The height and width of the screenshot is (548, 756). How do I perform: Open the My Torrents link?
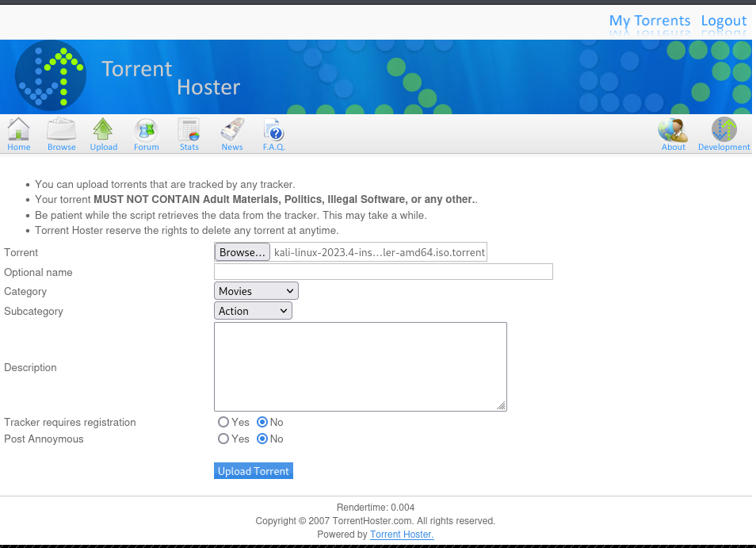pyautogui.click(x=649, y=21)
